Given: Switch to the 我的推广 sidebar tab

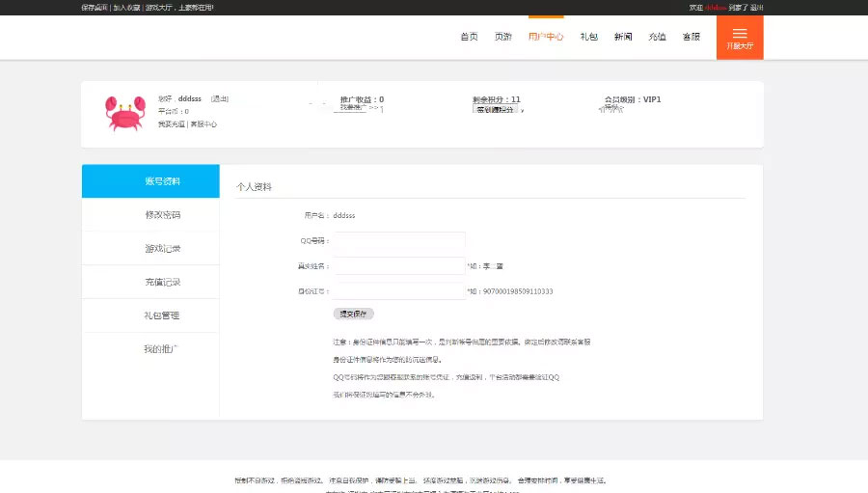Looking at the screenshot, I should (x=151, y=349).
